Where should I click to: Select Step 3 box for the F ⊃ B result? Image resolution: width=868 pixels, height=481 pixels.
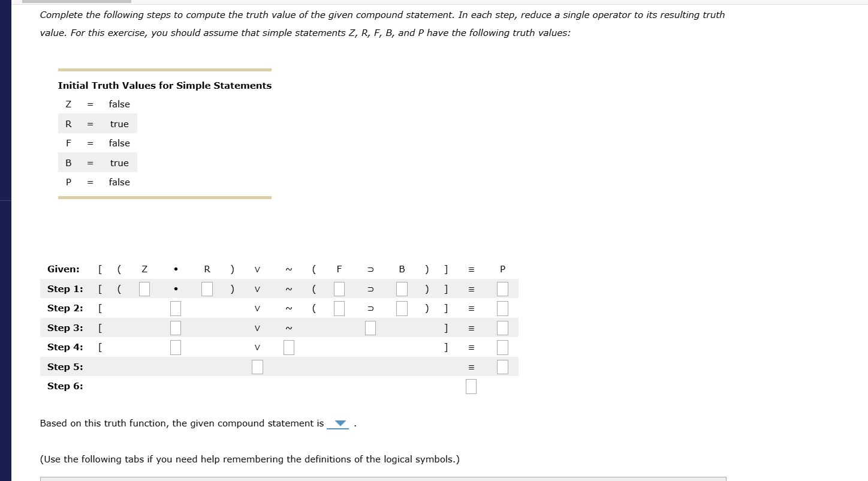click(370, 327)
